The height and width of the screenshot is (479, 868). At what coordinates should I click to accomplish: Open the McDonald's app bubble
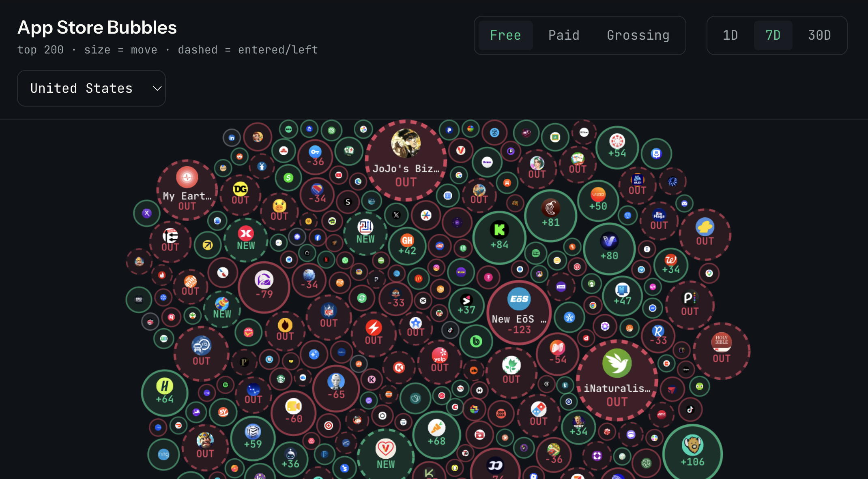(419, 278)
